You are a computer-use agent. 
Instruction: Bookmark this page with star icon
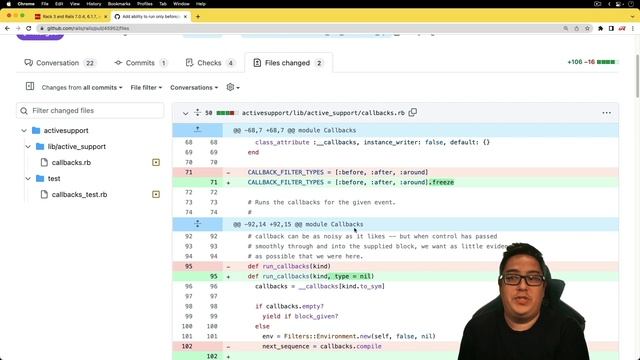(587, 28)
